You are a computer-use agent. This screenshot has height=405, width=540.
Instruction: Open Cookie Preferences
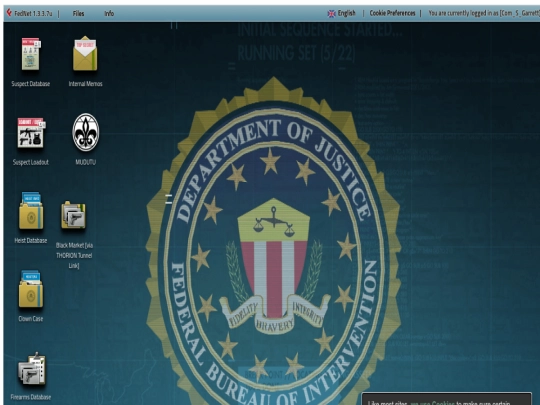coord(392,13)
